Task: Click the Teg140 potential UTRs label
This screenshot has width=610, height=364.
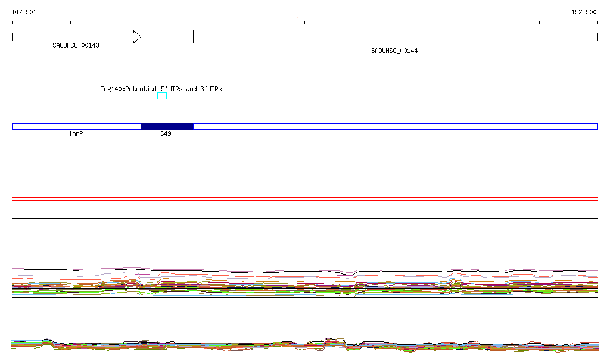Action: (161, 89)
